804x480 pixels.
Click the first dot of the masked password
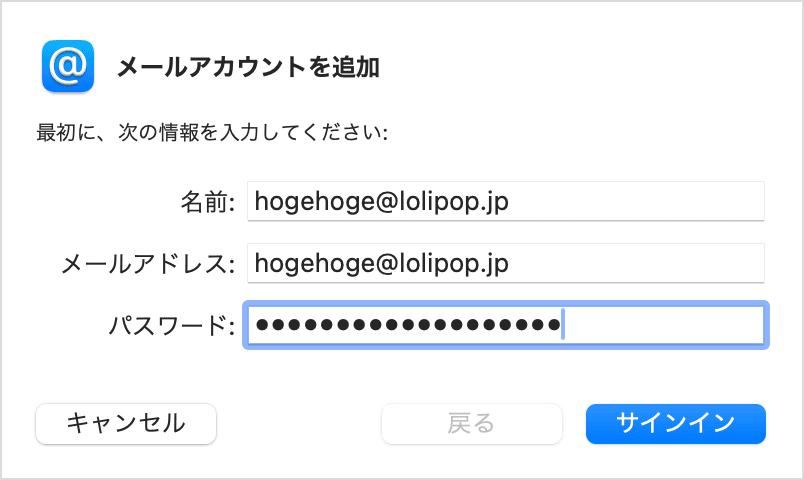(262, 325)
